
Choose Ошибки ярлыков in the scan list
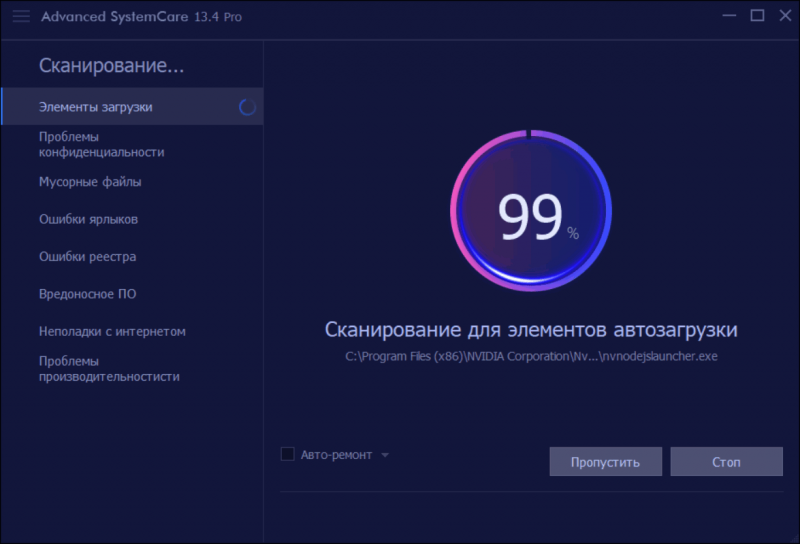click(x=88, y=219)
